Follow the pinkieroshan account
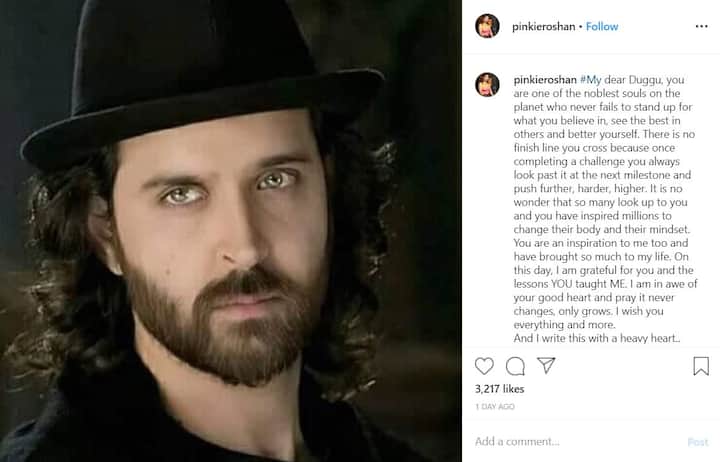Screen dimensions: 720x462 coord(602,27)
